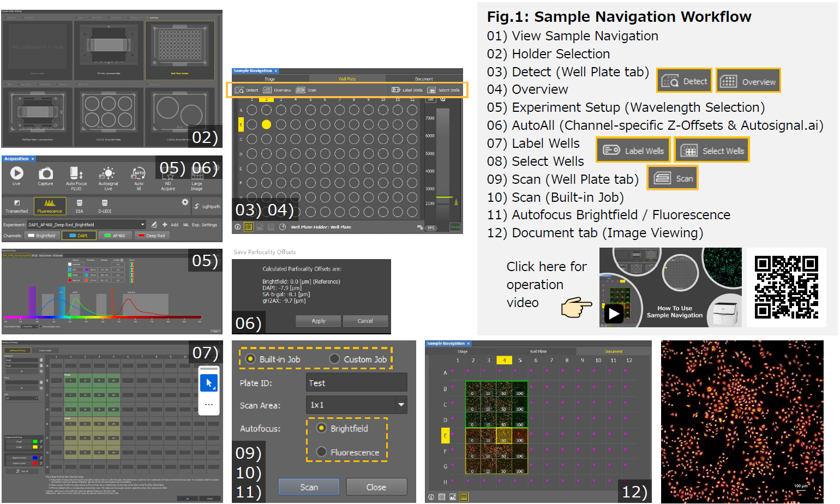Viewport: 840px width, 504px height.
Task: Select the Built-in Job radio button
Action: coord(250,359)
